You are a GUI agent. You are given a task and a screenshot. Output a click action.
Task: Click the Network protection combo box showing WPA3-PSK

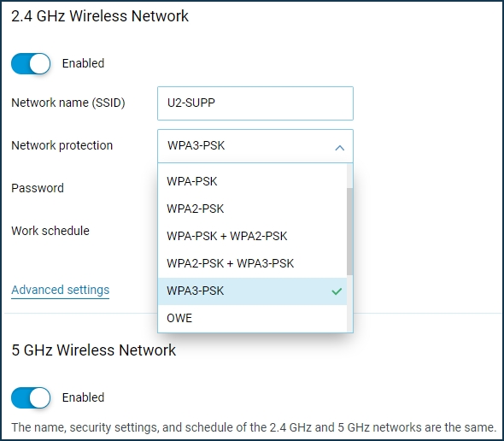pyautogui.click(x=255, y=145)
